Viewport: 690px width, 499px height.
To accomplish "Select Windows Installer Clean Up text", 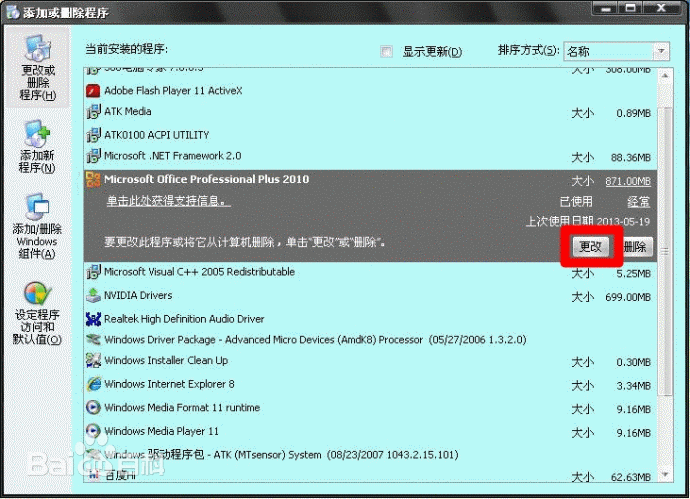I will 166,360.
